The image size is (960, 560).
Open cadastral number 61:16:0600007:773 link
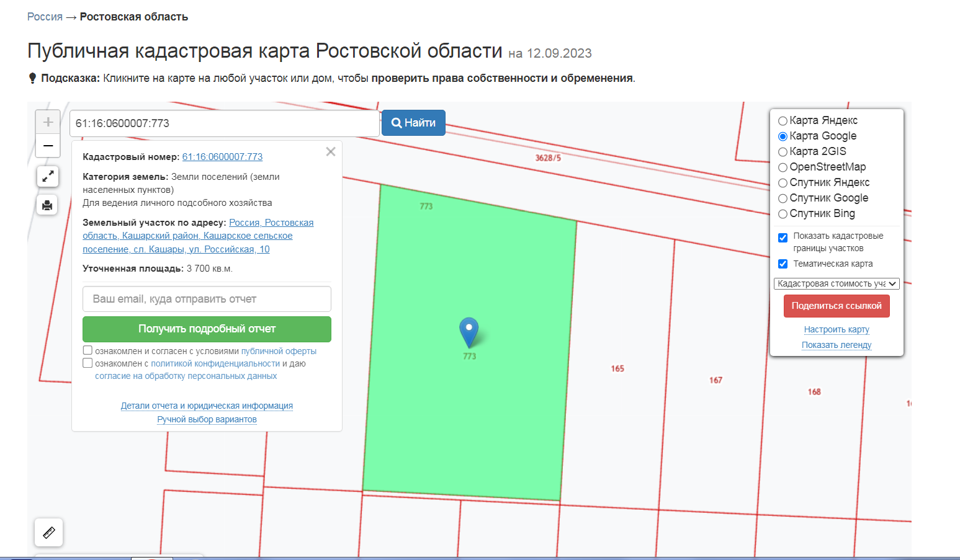pos(222,157)
